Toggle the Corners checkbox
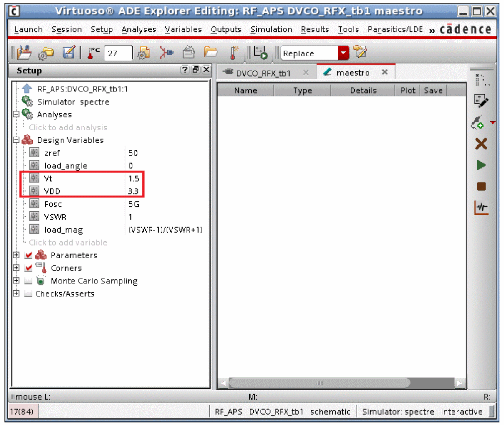504x425 pixels. (x=28, y=268)
